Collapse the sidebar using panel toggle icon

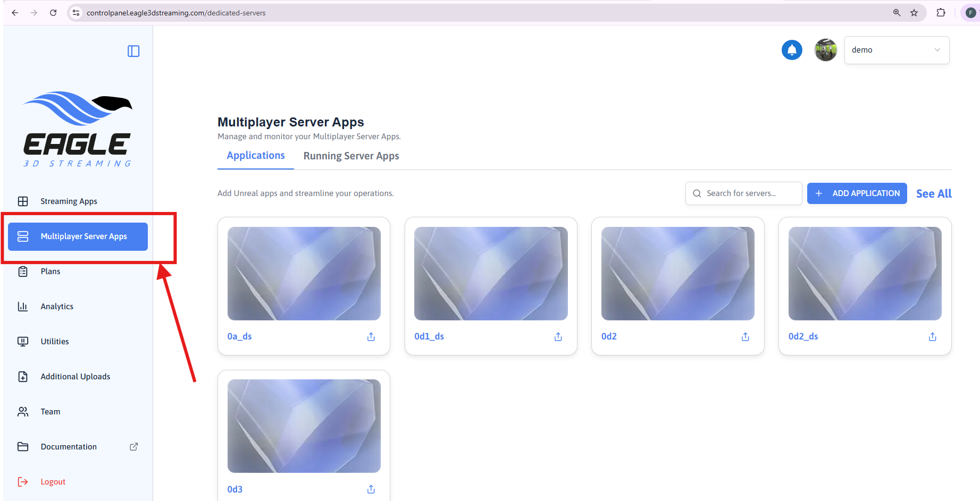pos(133,51)
